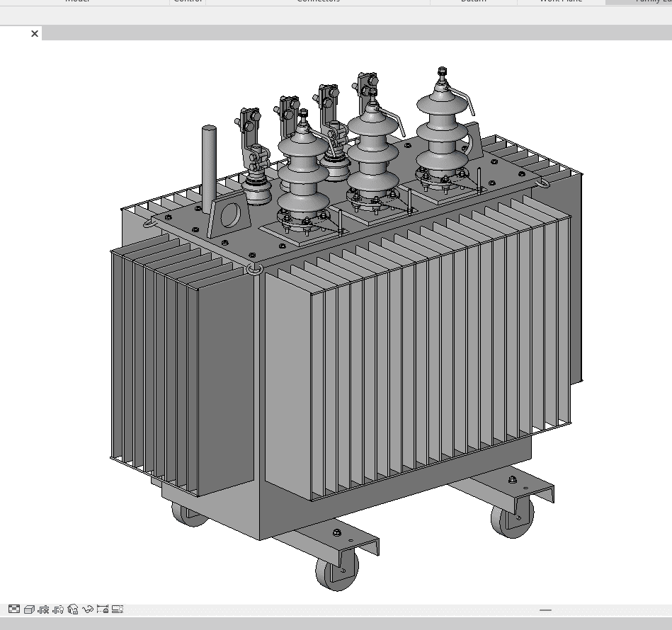Image resolution: width=672 pixels, height=630 pixels.
Task: Open Temporary Hide/Isolate glasses icon
Action: coord(89,609)
